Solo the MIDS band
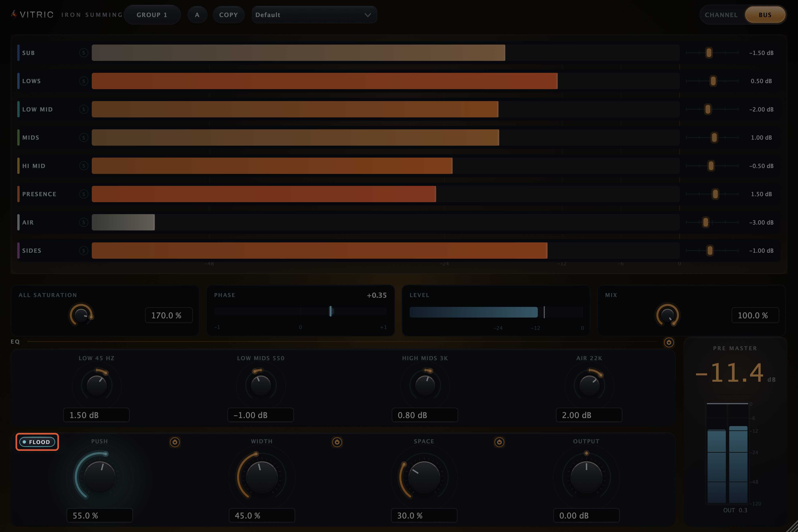 point(84,137)
